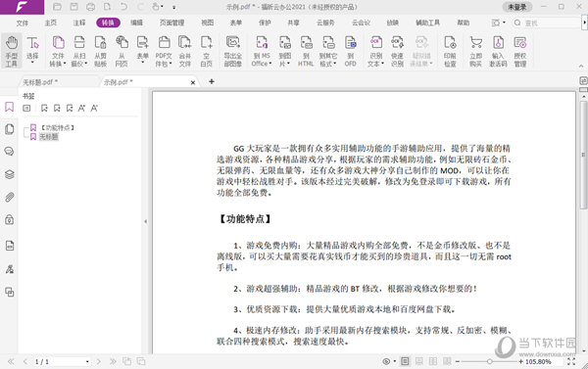
Task: Toggle the Bookmarks panel icon in sidebar
Action: pos(10,107)
